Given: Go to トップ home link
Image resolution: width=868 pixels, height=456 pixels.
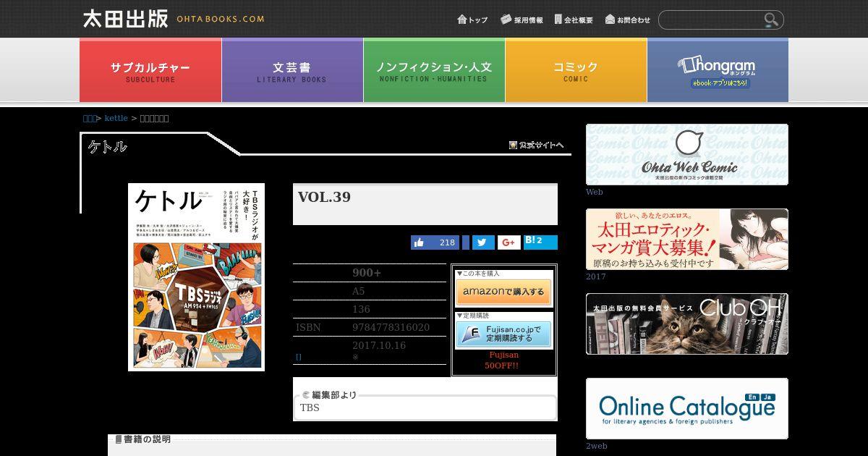Looking at the screenshot, I should (473, 20).
